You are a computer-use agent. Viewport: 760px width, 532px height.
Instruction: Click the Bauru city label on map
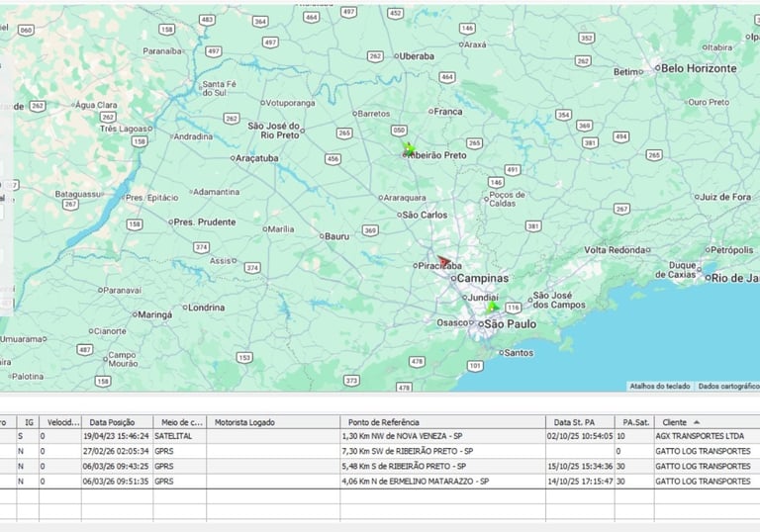[x=336, y=236]
